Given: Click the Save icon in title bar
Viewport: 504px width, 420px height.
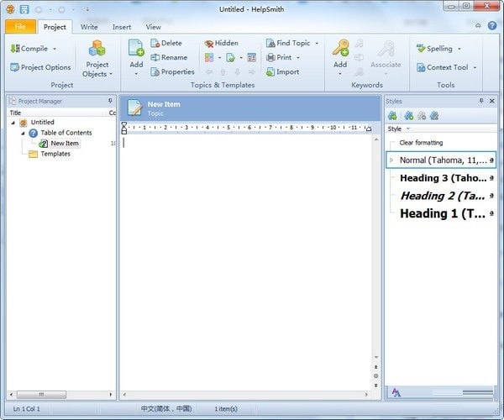Looking at the screenshot, I should click(24, 9).
